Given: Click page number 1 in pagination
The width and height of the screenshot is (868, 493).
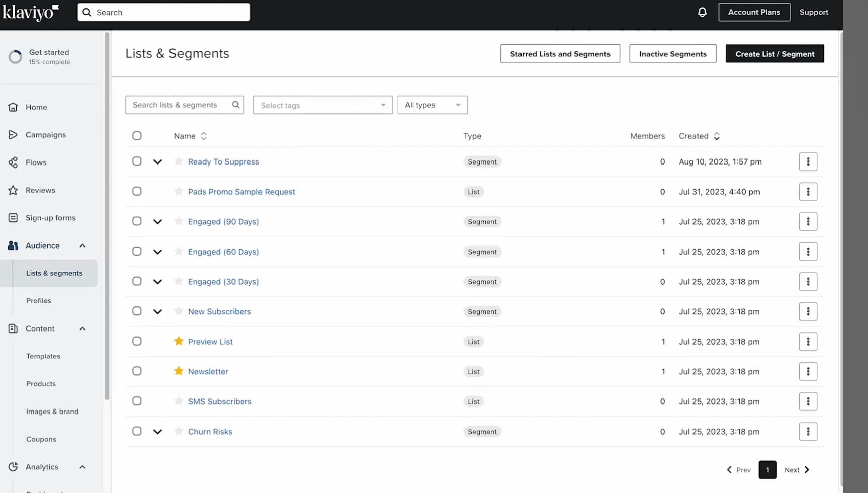Looking at the screenshot, I should pos(767,470).
